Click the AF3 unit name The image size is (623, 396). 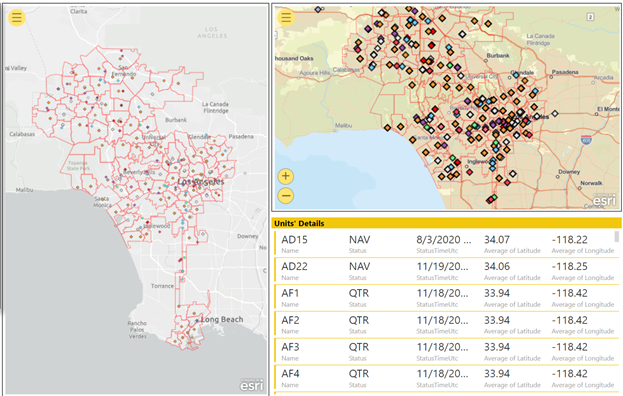tap(290, 347)
